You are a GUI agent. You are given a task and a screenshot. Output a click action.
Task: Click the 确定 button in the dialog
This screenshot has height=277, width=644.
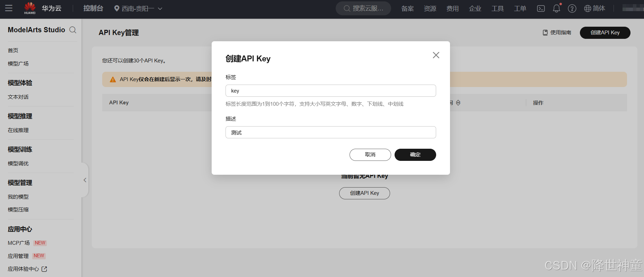point(415,155)
